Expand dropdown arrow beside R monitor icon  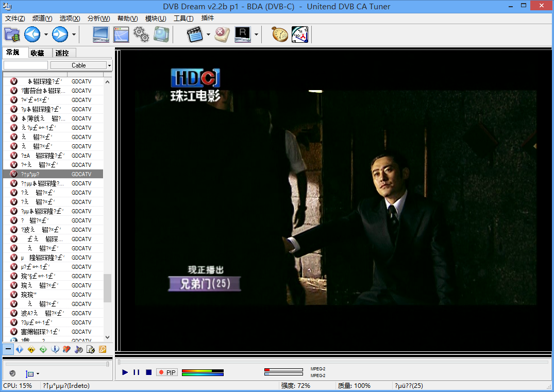[x=257, y=35]
